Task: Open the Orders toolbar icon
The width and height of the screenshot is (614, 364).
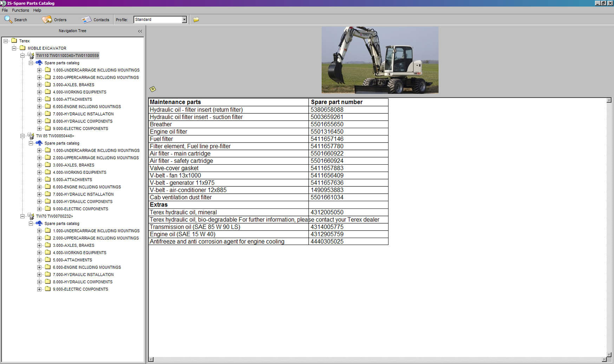Action: pyautogui.click(x=47, y=20)
